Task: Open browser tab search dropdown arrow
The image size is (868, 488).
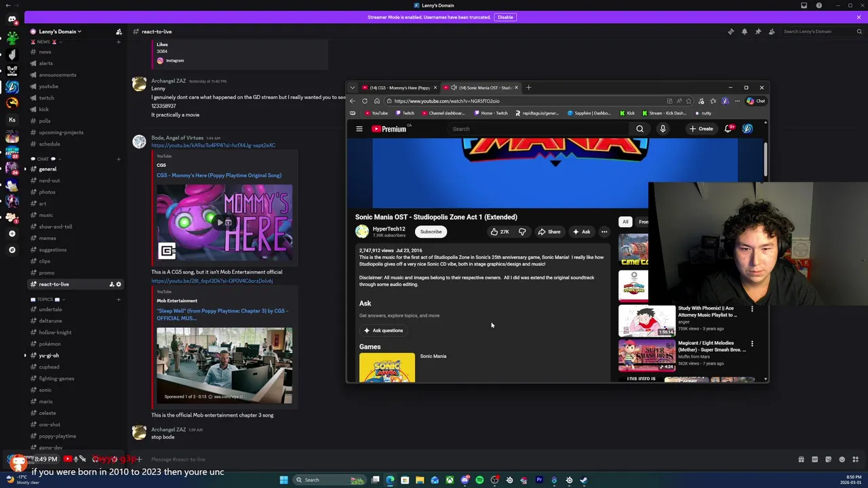Action: click(x=352, y=87)
